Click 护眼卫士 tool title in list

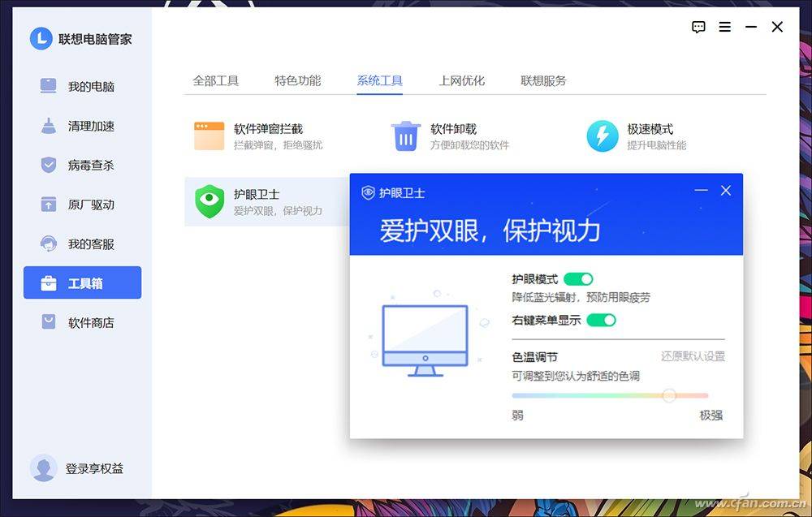257,194
